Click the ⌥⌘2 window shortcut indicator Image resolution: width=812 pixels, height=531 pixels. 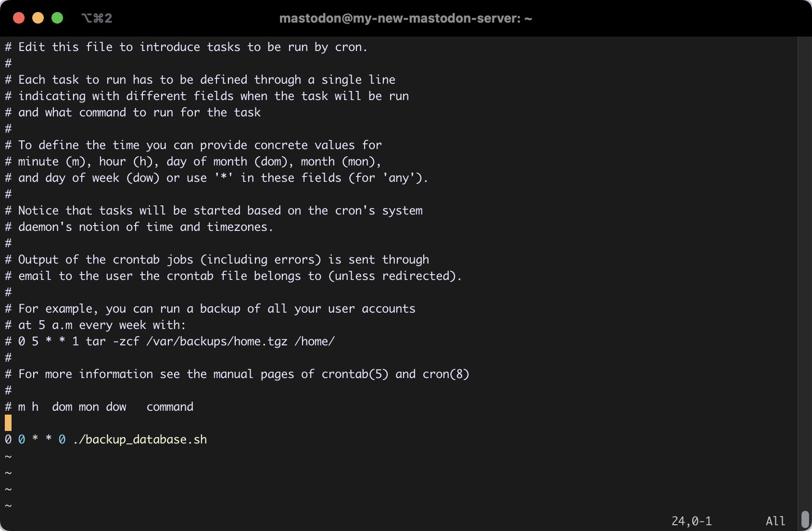(97, 18)
